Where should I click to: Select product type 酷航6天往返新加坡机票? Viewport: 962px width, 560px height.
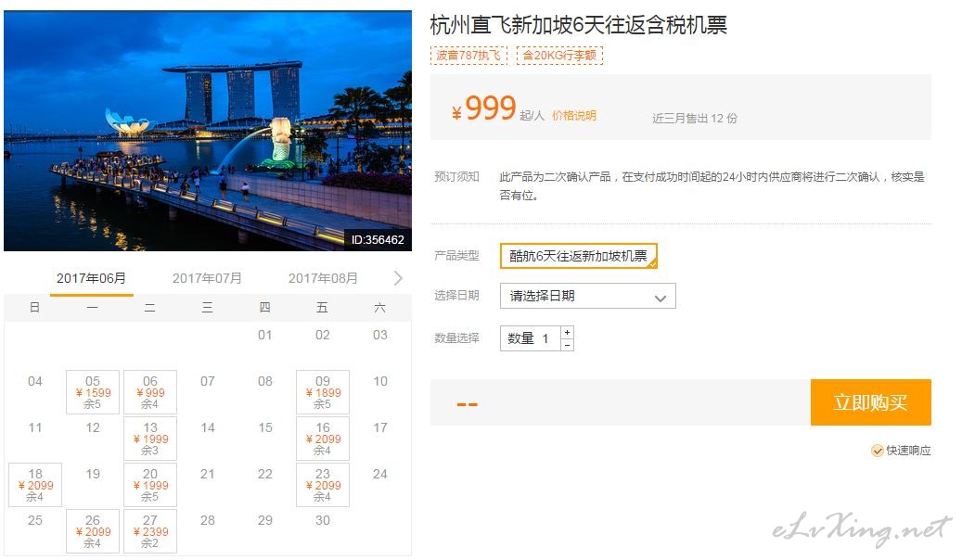[x=578, y=256]
